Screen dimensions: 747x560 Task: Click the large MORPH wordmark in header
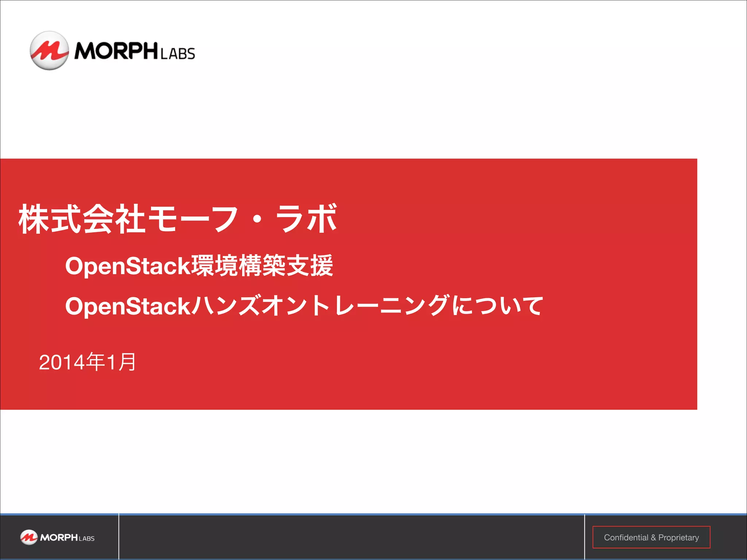pyautogui.click(x=116, y=51)
